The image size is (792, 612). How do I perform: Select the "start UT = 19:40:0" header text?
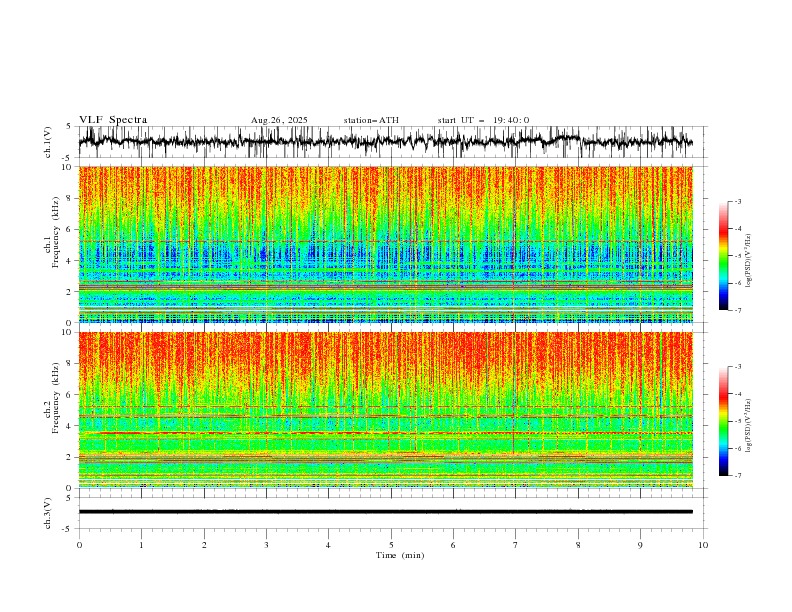coord(483,120)
